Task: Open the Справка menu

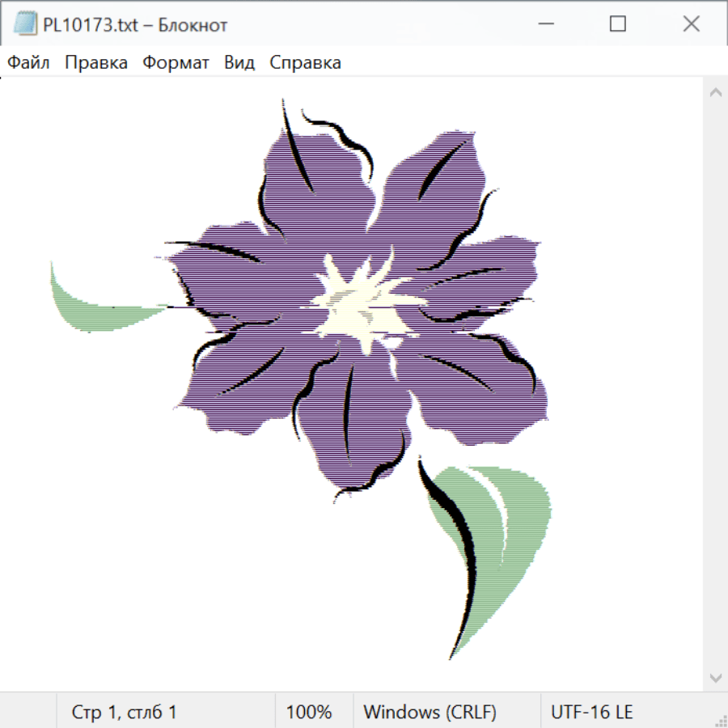Action: tap(305, 63)
